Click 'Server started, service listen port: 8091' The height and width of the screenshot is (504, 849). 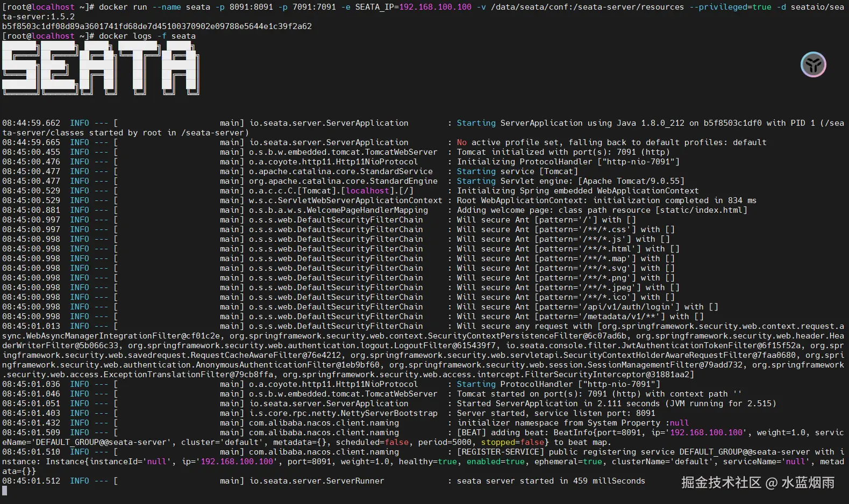click(x=556, y=413)
